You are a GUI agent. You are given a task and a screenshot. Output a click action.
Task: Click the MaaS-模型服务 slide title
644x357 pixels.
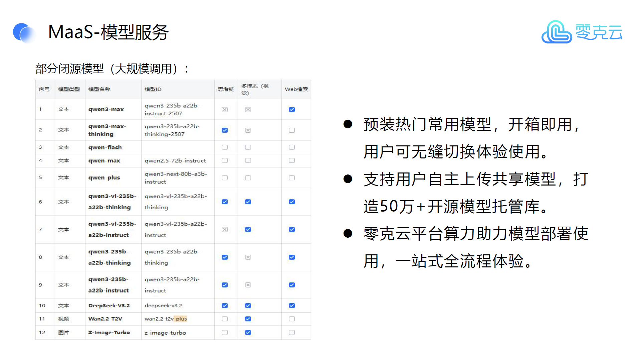point(108,32)
